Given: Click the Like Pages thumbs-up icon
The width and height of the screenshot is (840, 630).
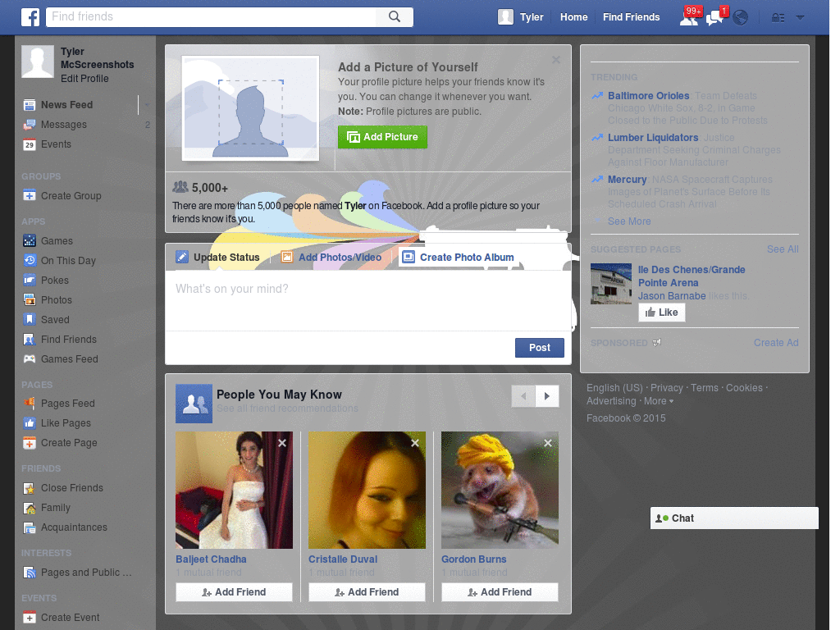Looking at the screenshot, I should (x=30, y=423).
